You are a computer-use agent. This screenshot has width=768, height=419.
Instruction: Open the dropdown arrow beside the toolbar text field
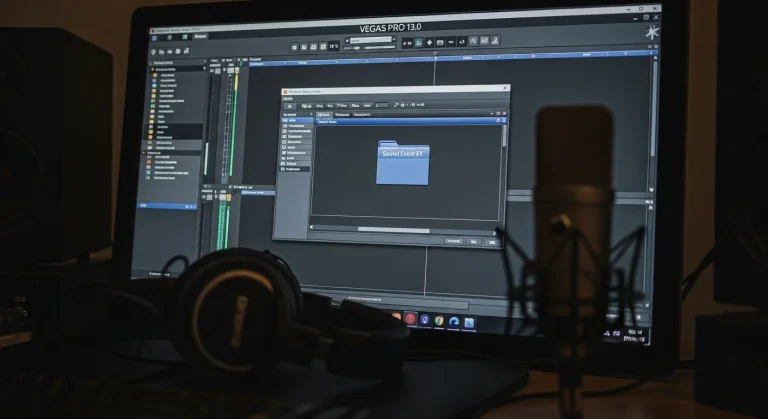(x=394, y=40)
